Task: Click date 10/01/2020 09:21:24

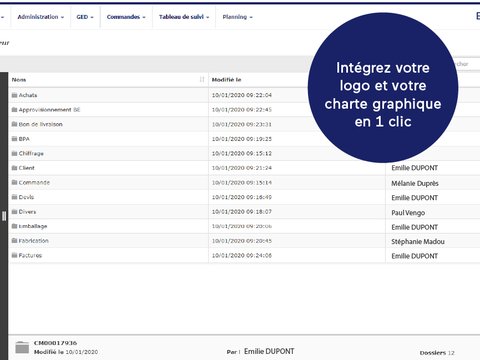Action: click(242, 168)
